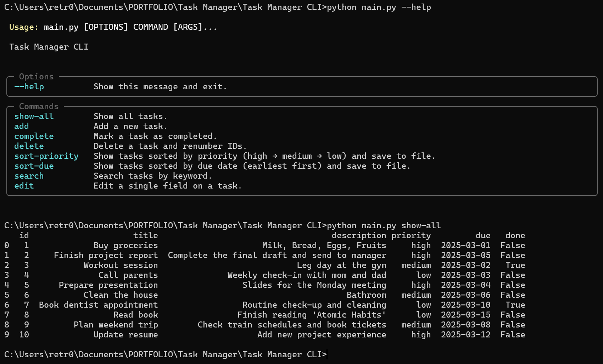Click the add command entry
Screen dimensions: 603x364
point(21,126)
